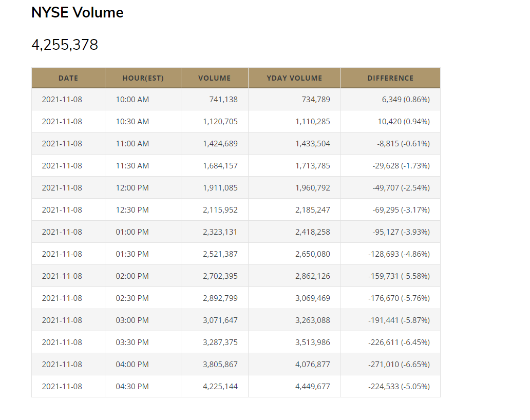Click volume value 2,115,952
This screenshot has width=530, height=420.
coord(220,210)
